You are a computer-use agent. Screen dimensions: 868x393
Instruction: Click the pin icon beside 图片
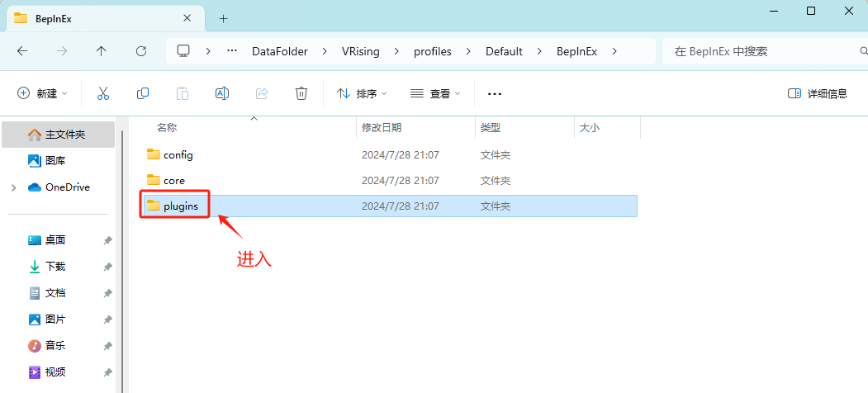[x=107, y=320]
